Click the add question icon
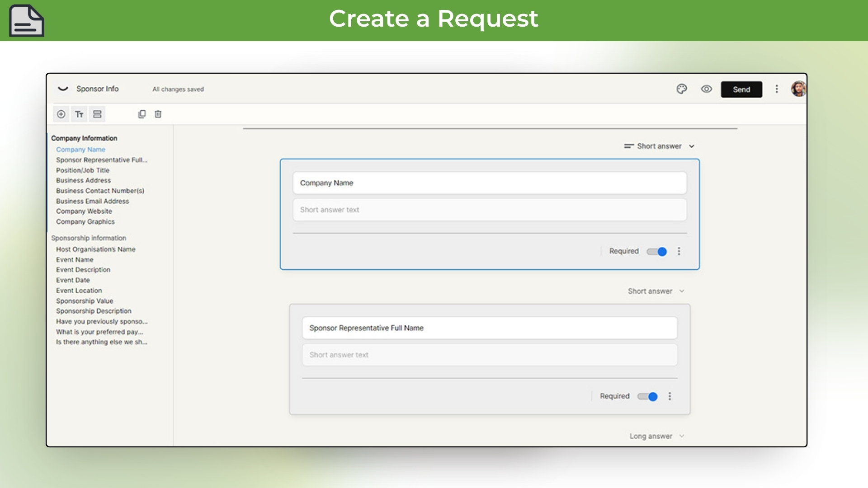 coord(61,114)
